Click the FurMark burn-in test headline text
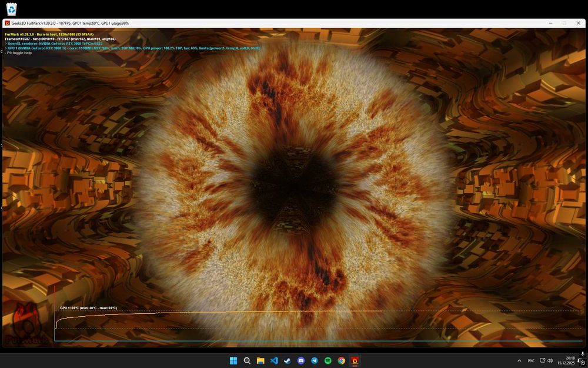The width and height of the screenshot is (588, 368). [49, 34]
